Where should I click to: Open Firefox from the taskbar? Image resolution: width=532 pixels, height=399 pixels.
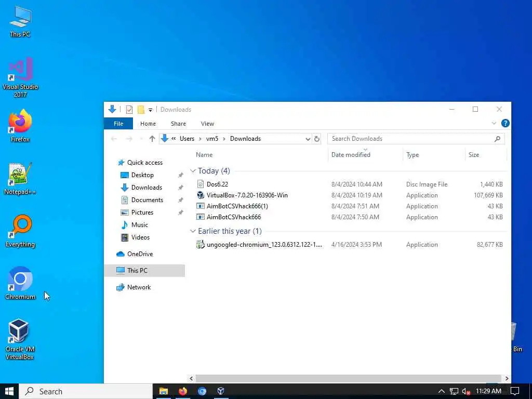click(x=183, y=392)
